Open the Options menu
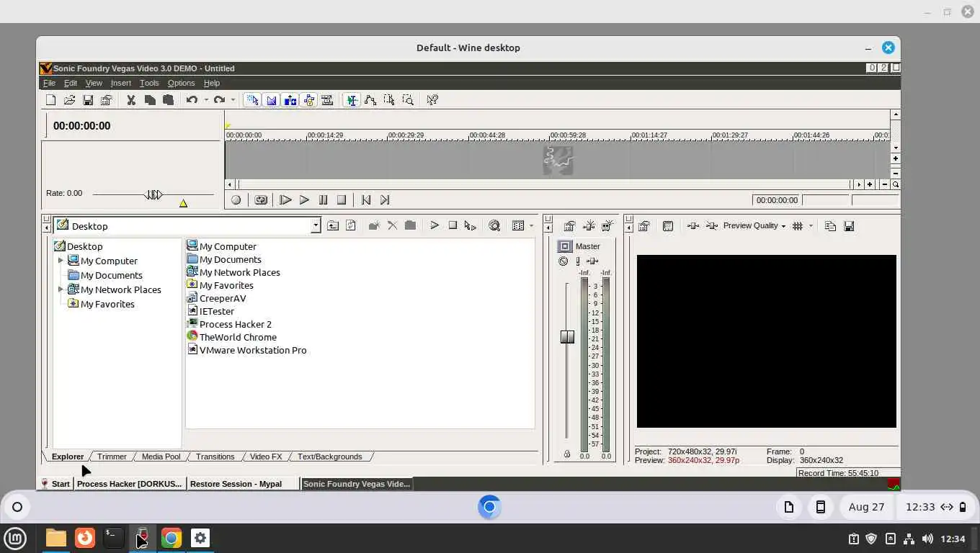The height and width of the screenshot is (553, 980). [181, 83]
